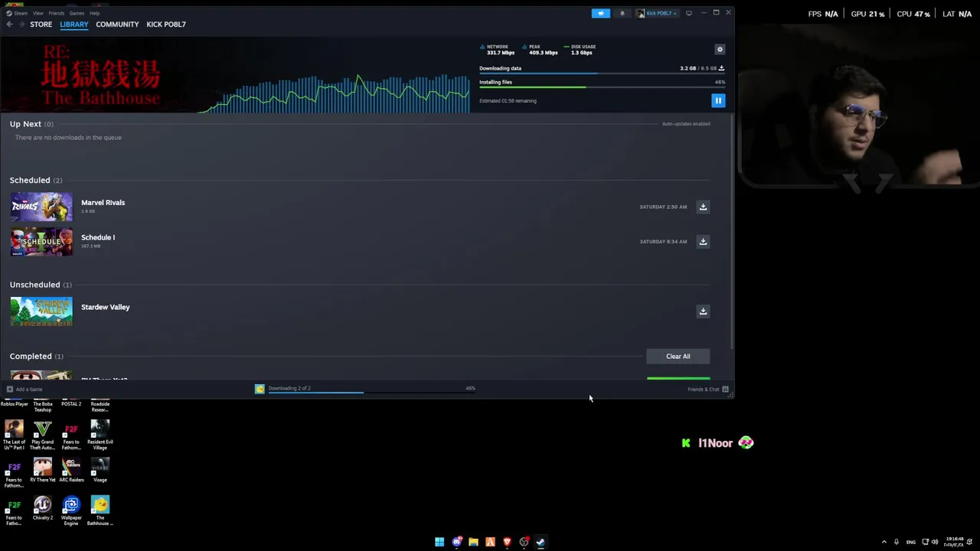Click the Downloading data progress bar
The height and width of the screenshot is (551, 980).
602,74
